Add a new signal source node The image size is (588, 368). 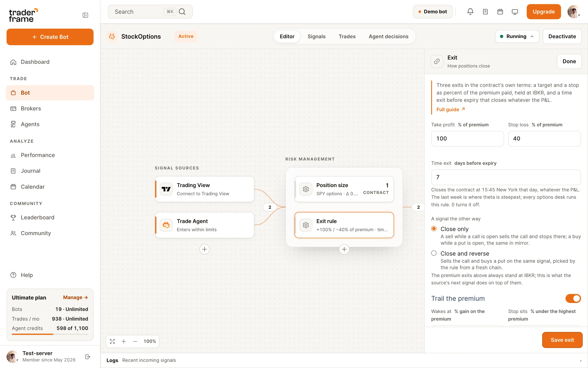click(204, 249)
